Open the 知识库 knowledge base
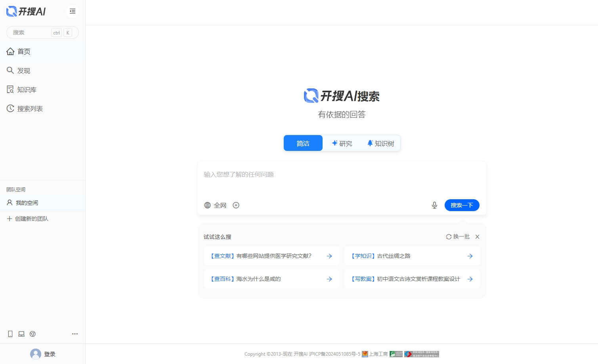598x364 pixels. [42, 90]
